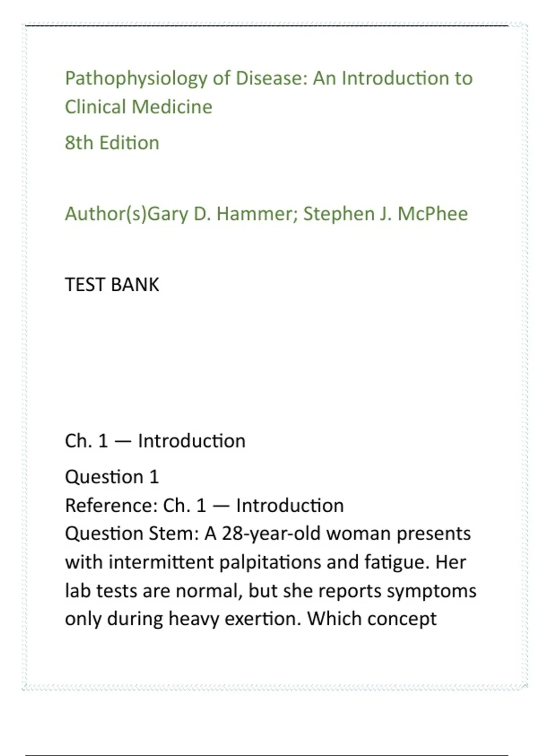The image size is (534, 756).
Task: Click the title line "Pathophysiology of Disease: An Introduction to"
Action: coord(268,79)
